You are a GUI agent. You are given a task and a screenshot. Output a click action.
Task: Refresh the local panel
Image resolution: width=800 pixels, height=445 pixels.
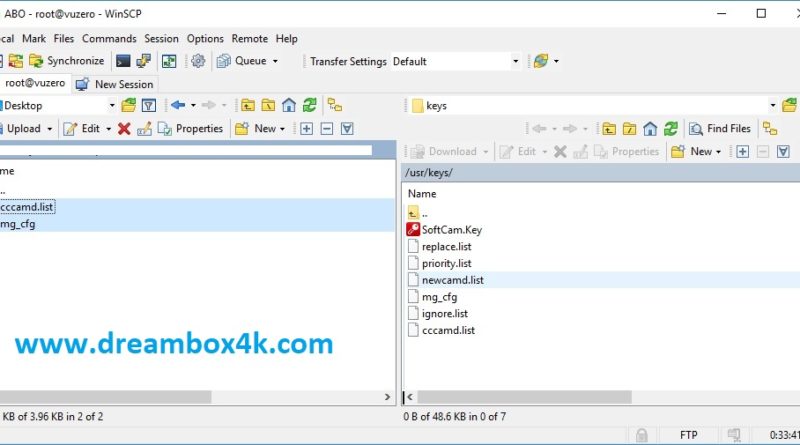click(310, 106)
